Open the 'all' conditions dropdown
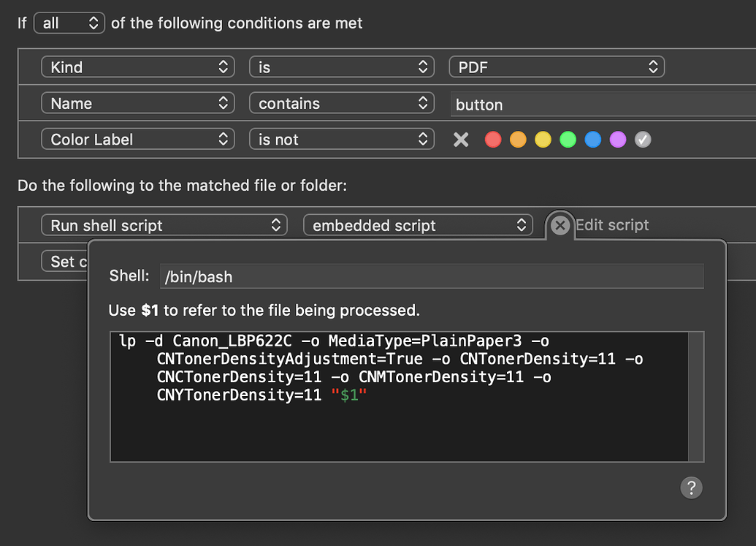The image size is (756, 546). tap(69, 23)
